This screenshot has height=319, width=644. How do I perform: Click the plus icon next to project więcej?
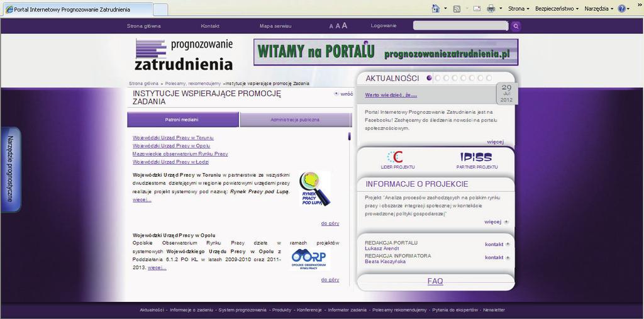(x=506, y=222)
